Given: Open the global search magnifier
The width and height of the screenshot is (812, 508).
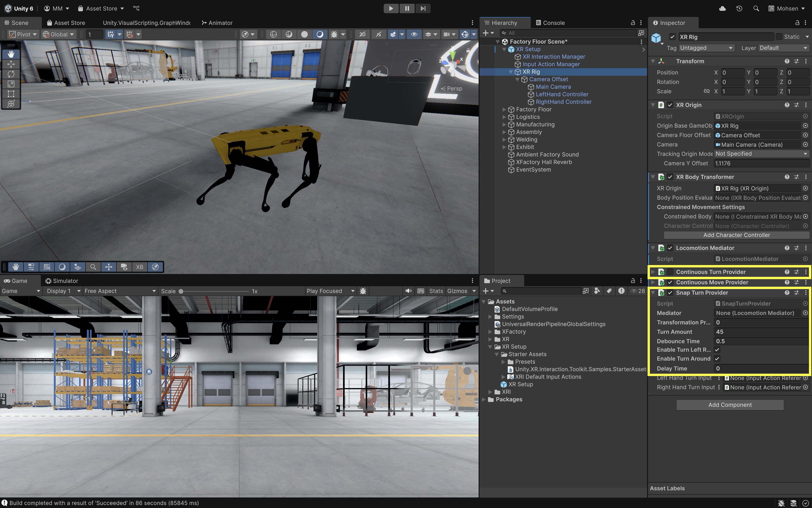Looking at the screenshot, I should point(756,8).
